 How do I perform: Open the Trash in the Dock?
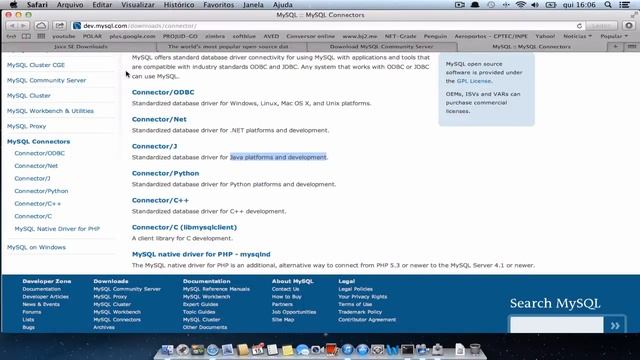click(475, 350)
